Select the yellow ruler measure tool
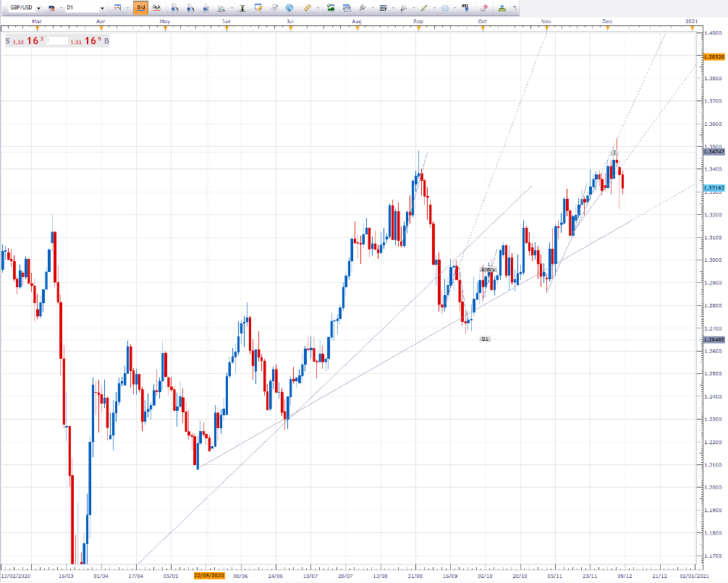The width and height of the screenshot is (728, 583). (308, 8)
